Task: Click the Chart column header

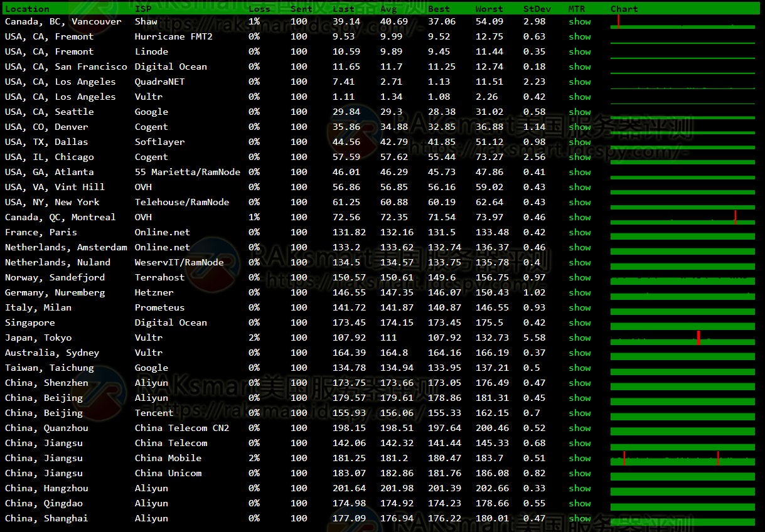Action: click(x=624, y=9)
